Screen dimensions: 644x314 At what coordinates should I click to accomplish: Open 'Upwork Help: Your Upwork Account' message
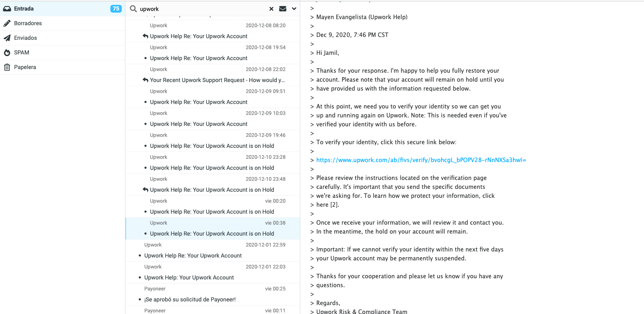pyautogui.click(x=189, y=277)
